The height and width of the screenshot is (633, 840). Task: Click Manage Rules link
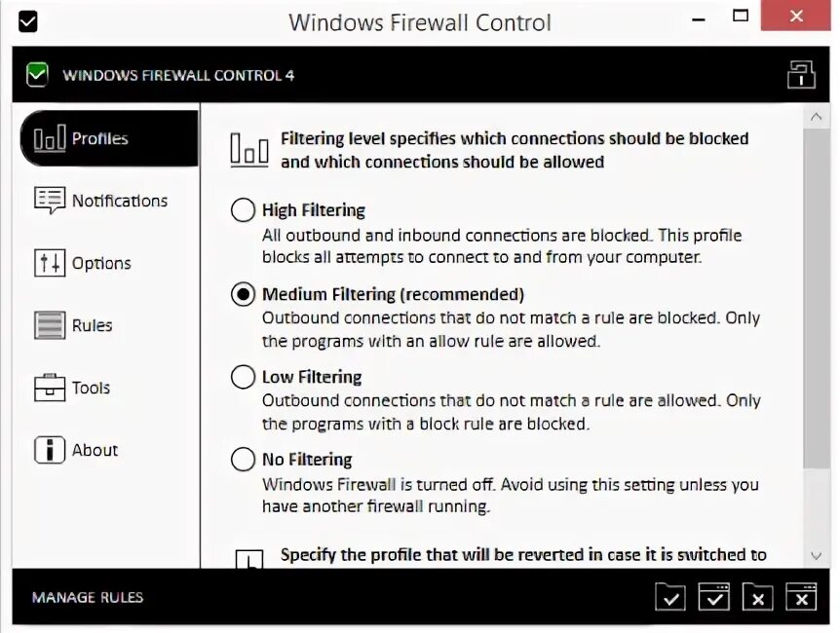click(88, 597)
